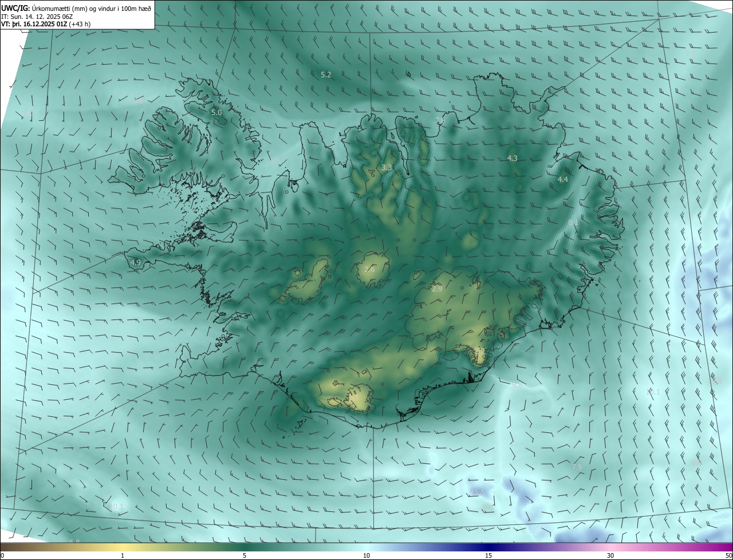733x560 pixels.
Task: Click the colorbar tick label 15
Action: [488, 556]
